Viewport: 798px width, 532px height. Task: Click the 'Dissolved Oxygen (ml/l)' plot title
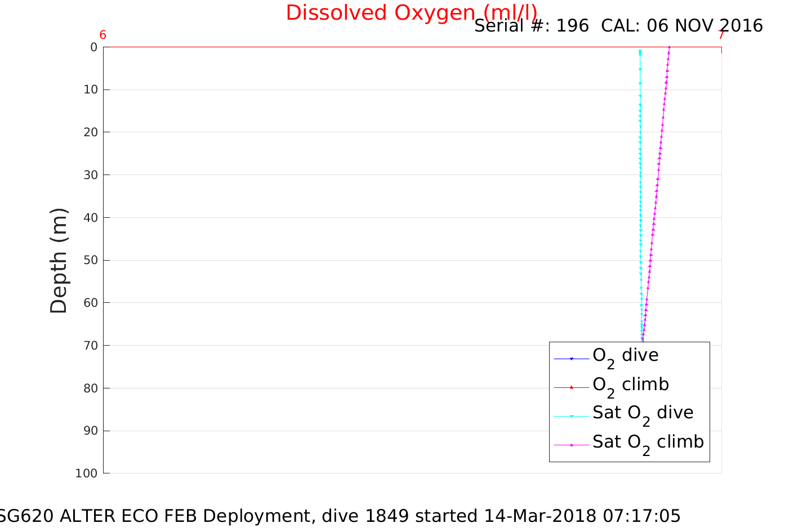[411, 13]
